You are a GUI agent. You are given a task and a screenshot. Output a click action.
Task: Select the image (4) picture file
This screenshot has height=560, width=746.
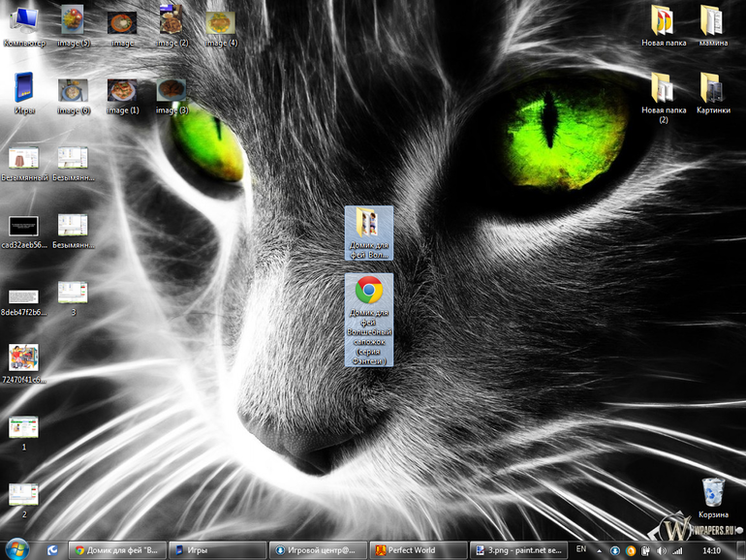(x=221, y=28)
